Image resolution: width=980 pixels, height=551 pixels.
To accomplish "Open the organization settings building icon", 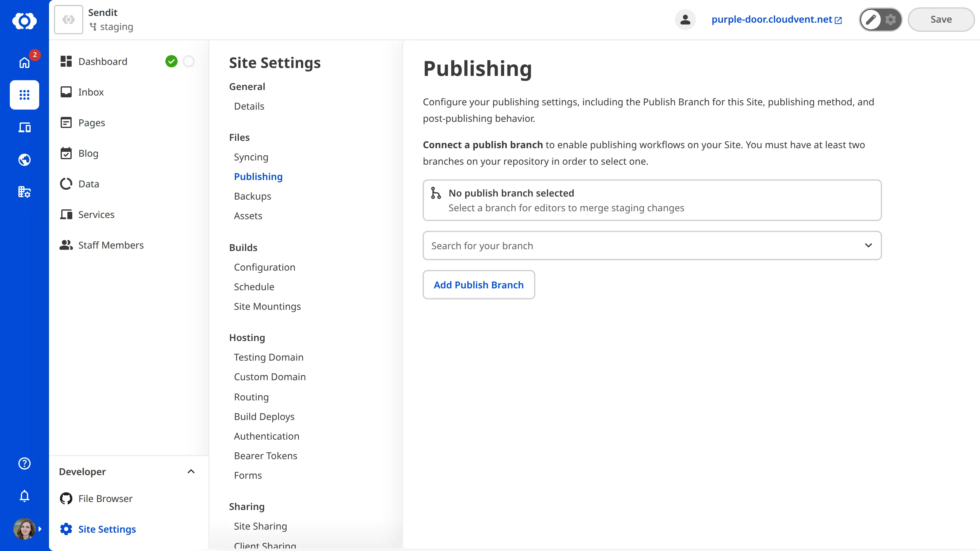I will [x=24, y=192].
